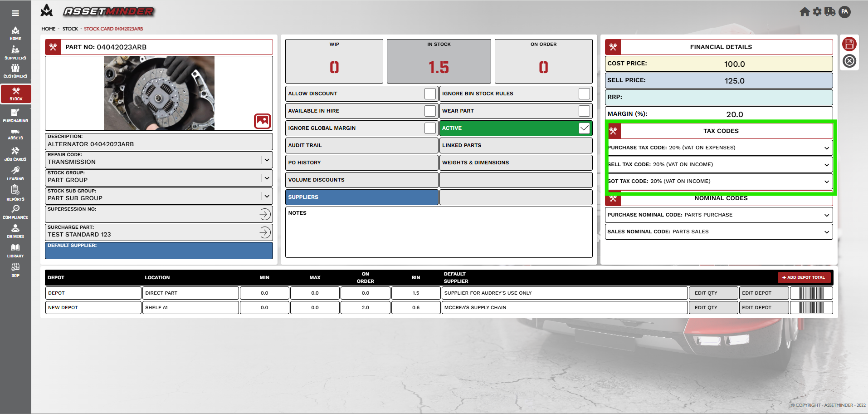The height and width of the screenshot is (414, 868).
Task: Enable the Allow Discount checkbox
Action: point(430,94)
